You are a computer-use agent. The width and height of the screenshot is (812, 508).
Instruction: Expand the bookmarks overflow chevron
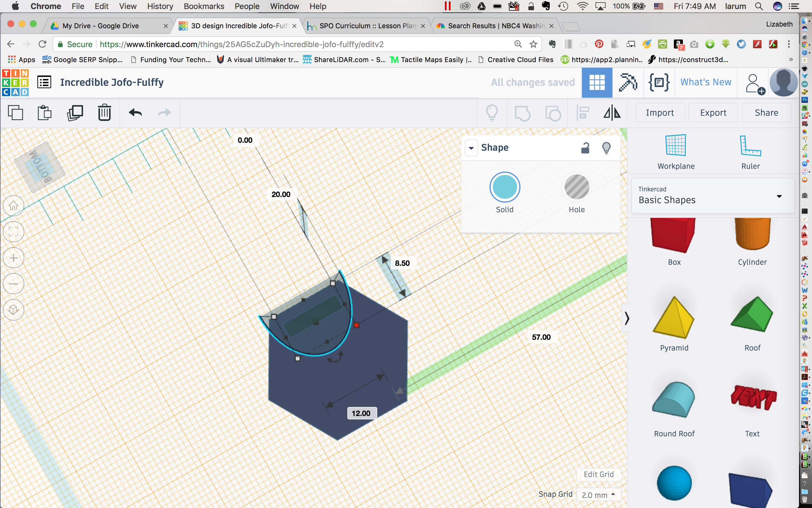coord(791,60)
